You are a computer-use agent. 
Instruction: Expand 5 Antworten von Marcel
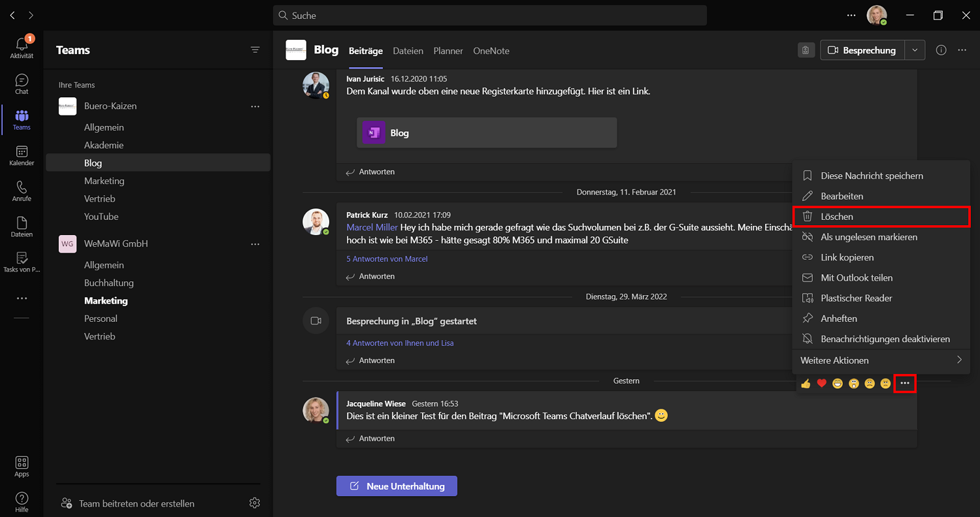[387, 259]
